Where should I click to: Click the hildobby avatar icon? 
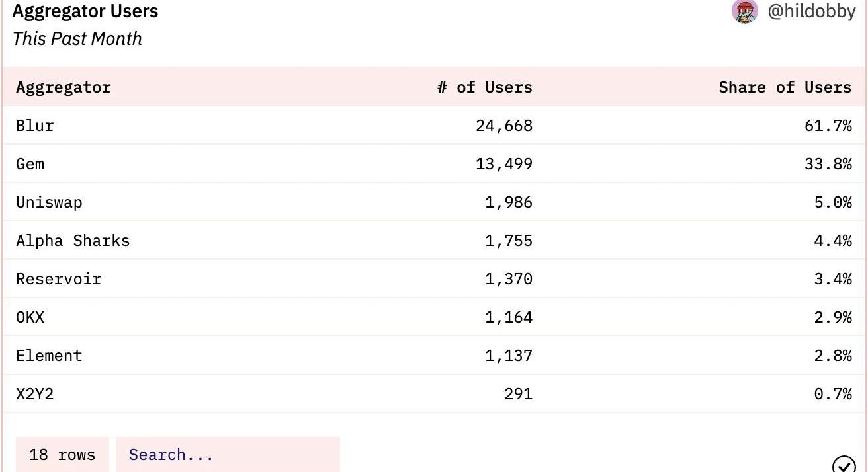click(x=745, y=11)
